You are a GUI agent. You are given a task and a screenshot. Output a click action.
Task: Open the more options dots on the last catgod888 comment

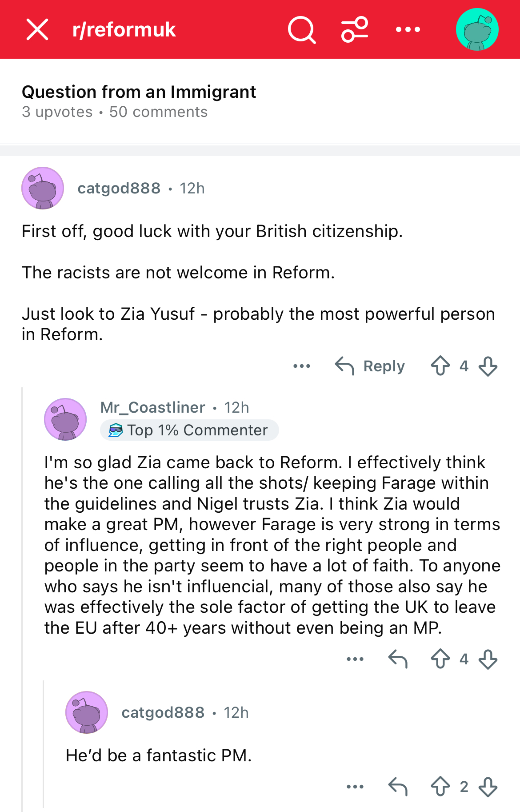coord(355,787)
